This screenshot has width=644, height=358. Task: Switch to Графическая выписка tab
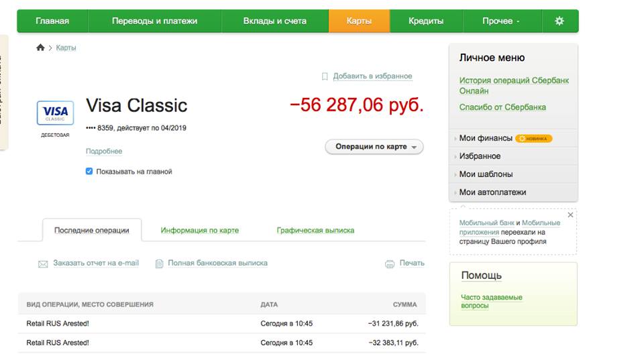(x=315, y=231)
